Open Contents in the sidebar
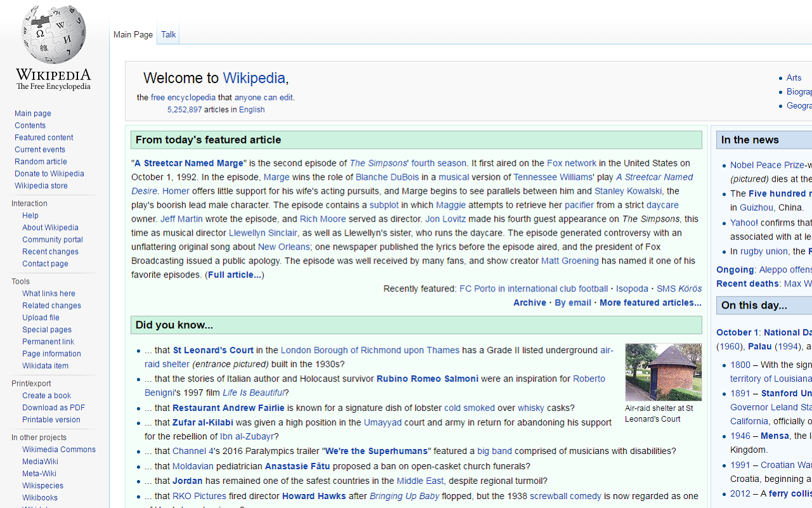 [x=30, y=126]
